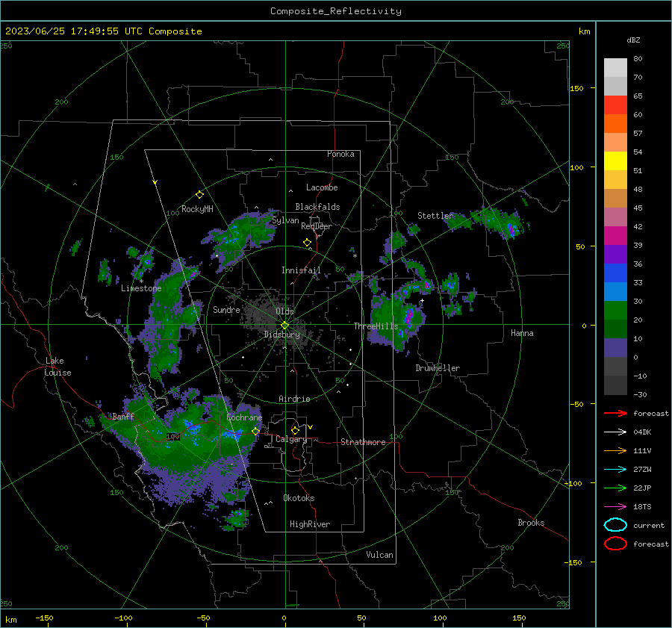Click the Drumheller town label

pos(438,368)
